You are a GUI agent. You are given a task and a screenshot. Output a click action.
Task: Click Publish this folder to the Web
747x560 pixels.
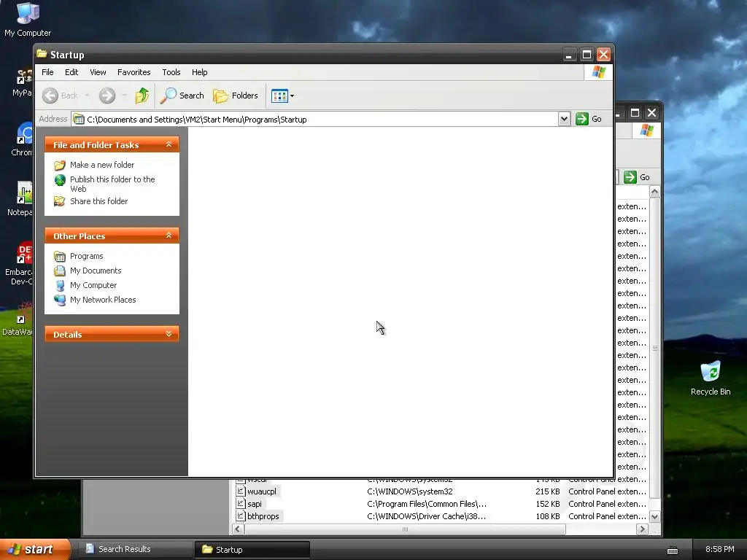[x=112, y=184]
